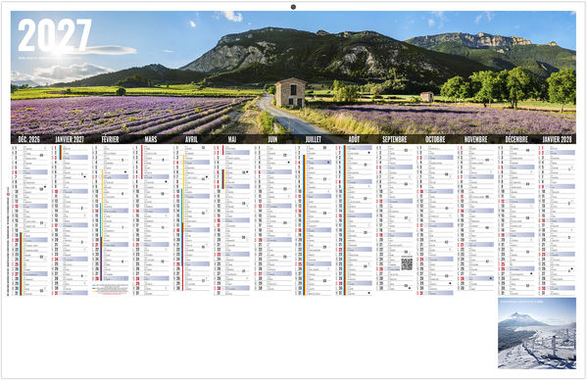
Task: Select the MARS month header
Action: [151, 139]
